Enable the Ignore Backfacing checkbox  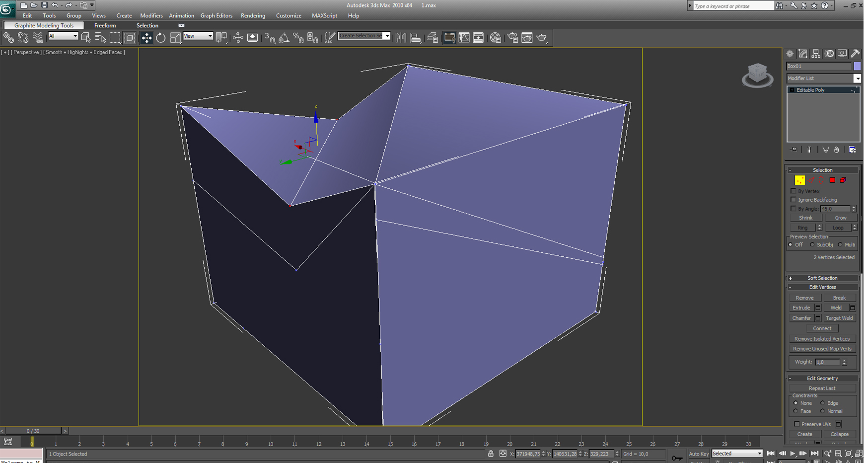tap(794, 200)
